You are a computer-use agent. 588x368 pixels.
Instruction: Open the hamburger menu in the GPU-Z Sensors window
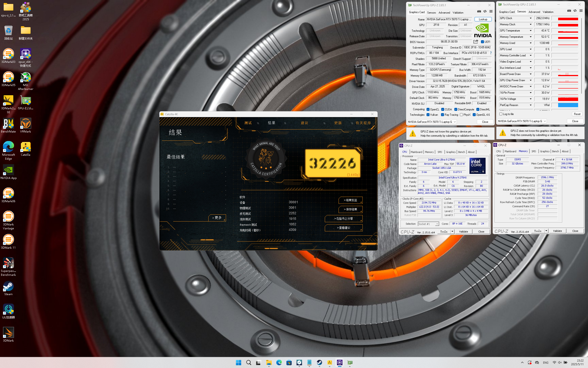(x=581, y=11)
